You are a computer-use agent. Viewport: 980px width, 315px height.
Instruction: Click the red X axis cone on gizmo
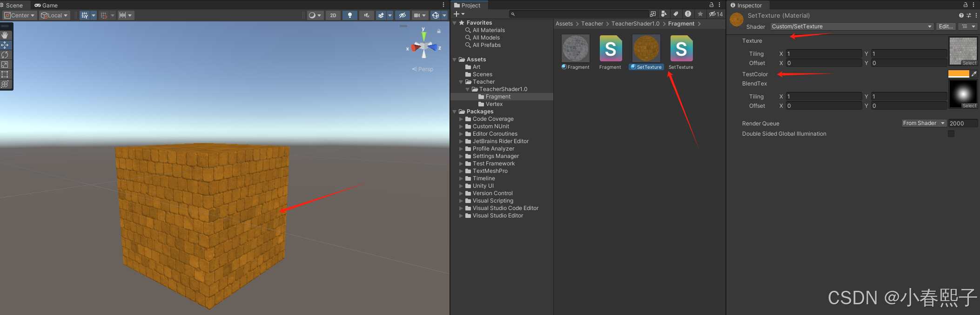pyautogui.click(x=415, y=47)
